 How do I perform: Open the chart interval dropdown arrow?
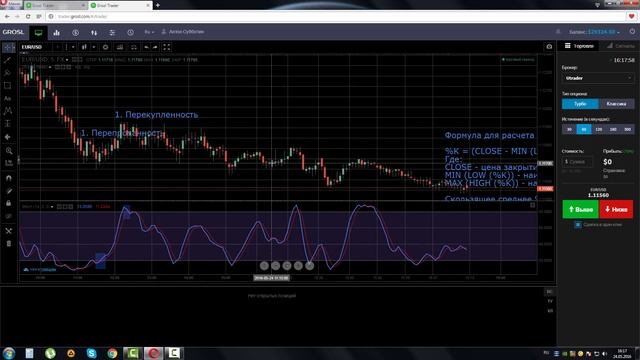tap(73, 47)
